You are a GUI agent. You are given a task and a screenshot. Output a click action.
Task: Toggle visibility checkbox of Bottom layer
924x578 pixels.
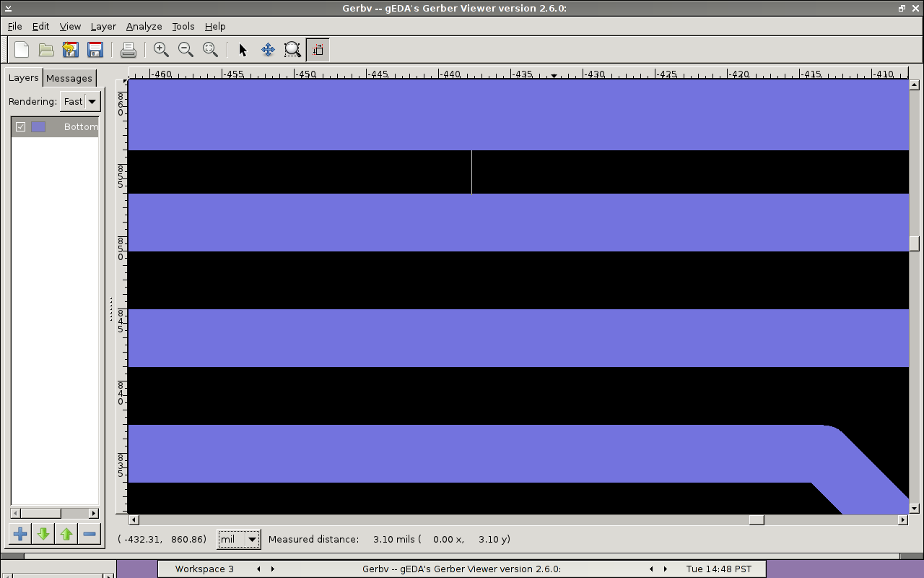tap(21, 127)
